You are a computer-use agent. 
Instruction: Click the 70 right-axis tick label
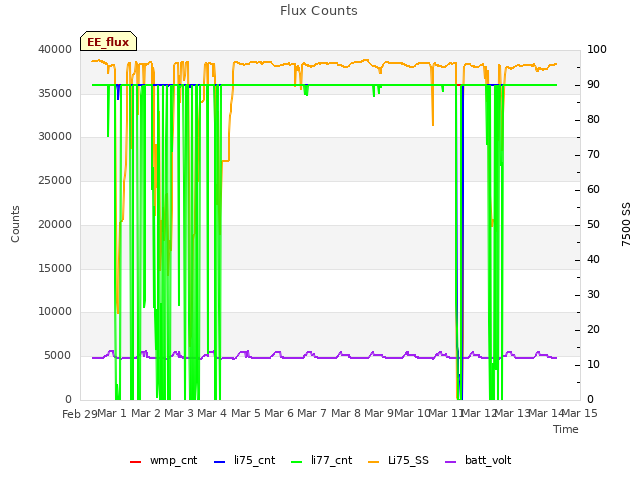coord(593,155)
